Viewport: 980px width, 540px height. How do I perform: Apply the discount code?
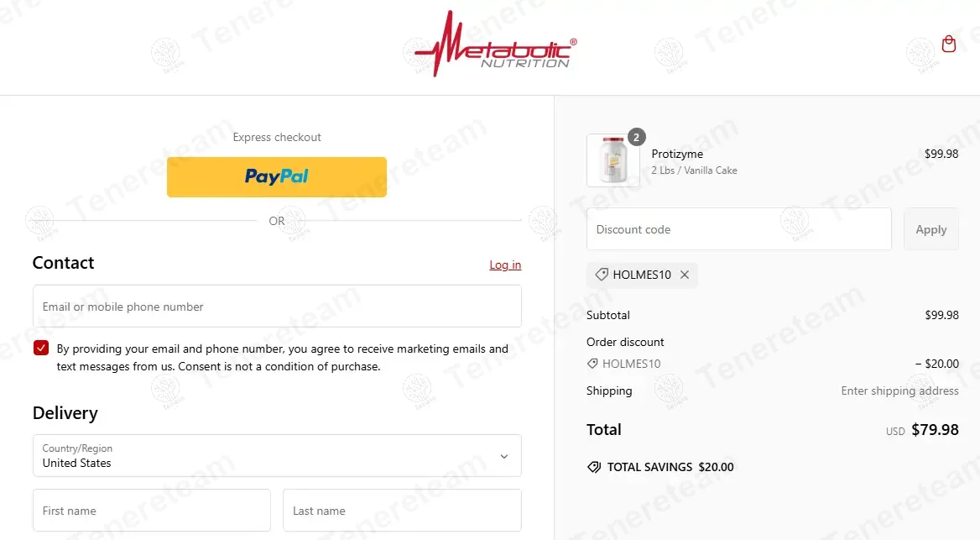tap(931, 229)
